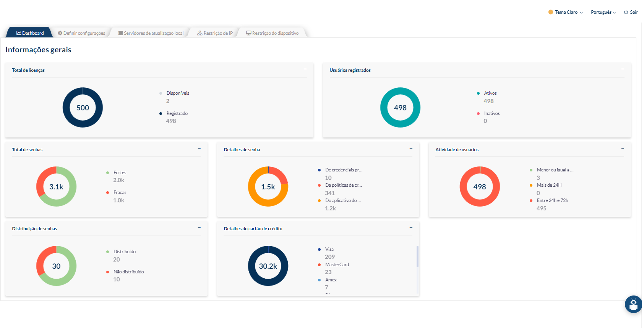Open the chatbot assistant icon
Viewport: 644px width, 331px height.
[x=633, y=304]
